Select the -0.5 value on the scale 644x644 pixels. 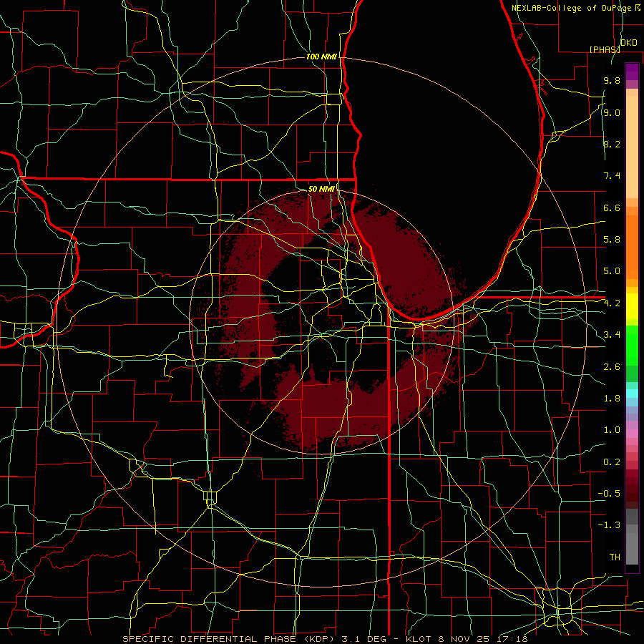coord(609,494)
